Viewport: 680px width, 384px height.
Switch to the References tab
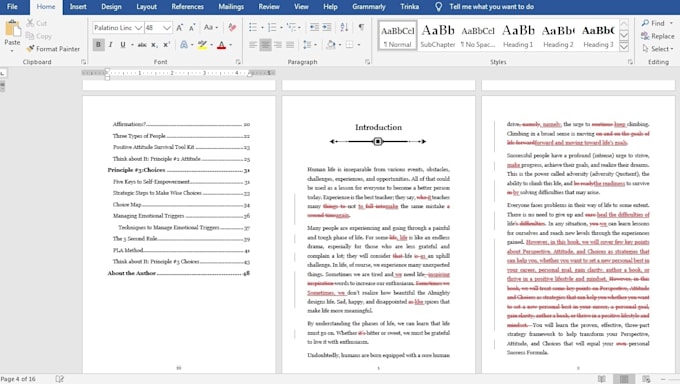(187, 7)
